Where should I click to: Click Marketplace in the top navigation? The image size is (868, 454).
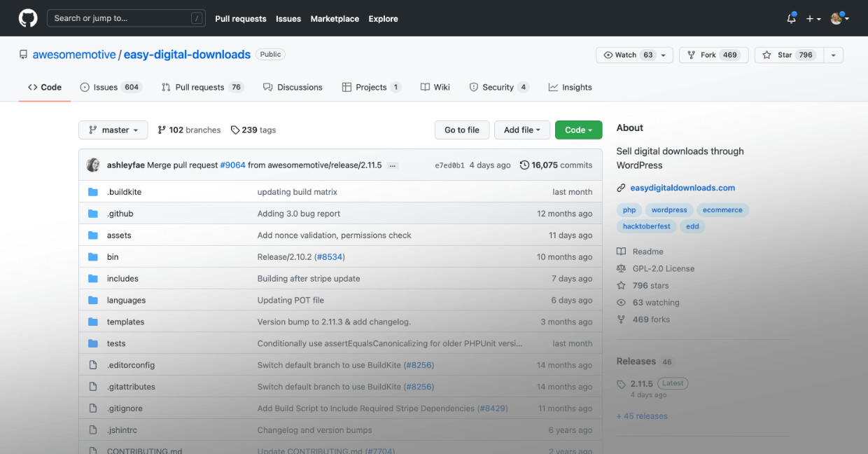click(x=335, y=19)
